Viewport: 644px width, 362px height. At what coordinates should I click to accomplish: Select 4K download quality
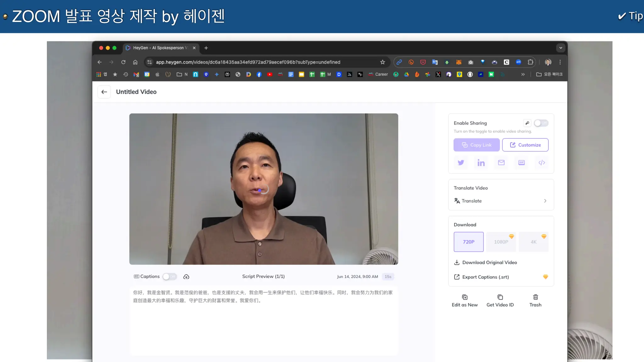pos(534,242)
